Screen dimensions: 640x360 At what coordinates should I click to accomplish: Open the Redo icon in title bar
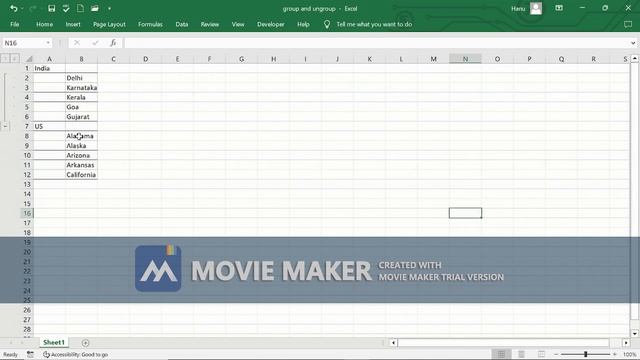pos(33,8)
